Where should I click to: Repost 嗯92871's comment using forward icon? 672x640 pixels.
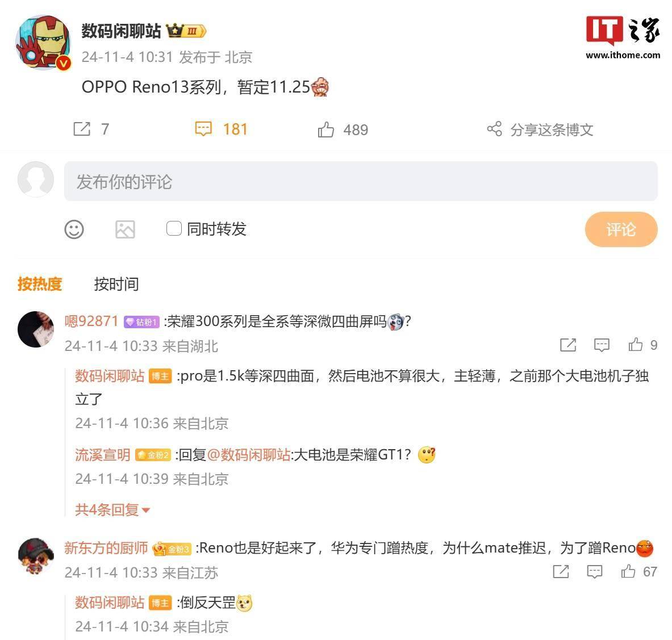tap(568, 345)
